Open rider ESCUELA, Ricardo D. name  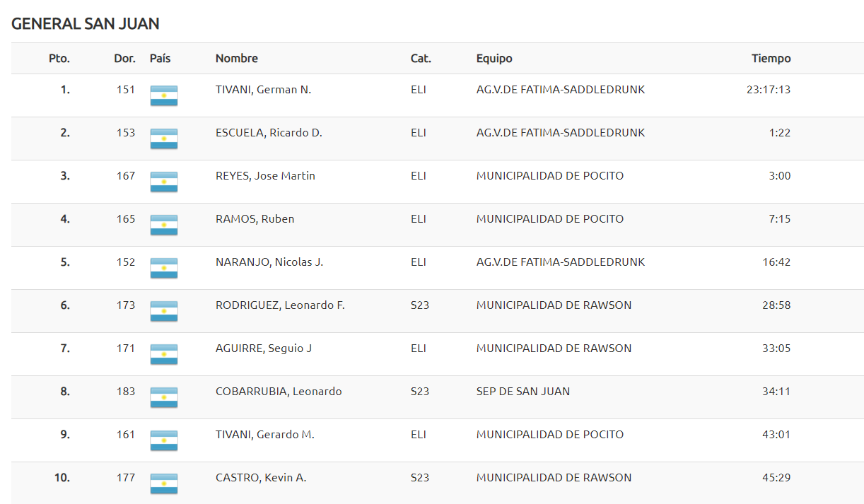(269, 133)
